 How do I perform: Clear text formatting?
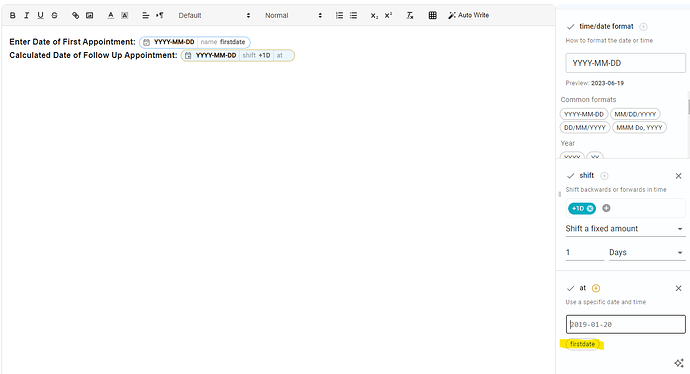click(410, 15)
